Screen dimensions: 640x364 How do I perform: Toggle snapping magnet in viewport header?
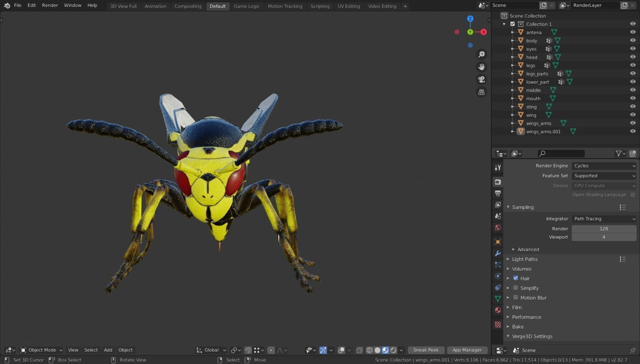coord(248,350)
